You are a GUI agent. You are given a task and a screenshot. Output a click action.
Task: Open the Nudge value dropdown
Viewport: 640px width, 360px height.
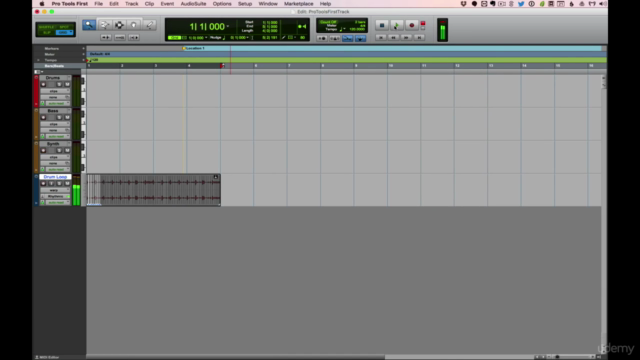(248, 38)
